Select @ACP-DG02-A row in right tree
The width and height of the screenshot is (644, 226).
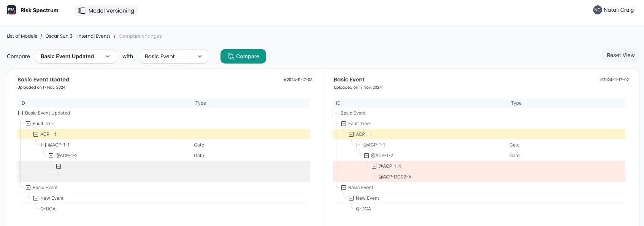(x=395, y=177)
